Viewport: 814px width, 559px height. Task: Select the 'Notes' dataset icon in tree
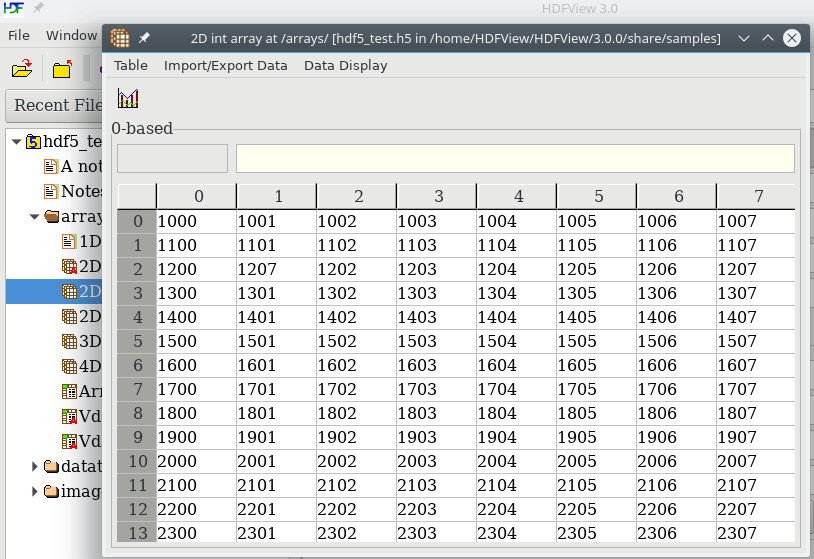click(x=51, y=192)
